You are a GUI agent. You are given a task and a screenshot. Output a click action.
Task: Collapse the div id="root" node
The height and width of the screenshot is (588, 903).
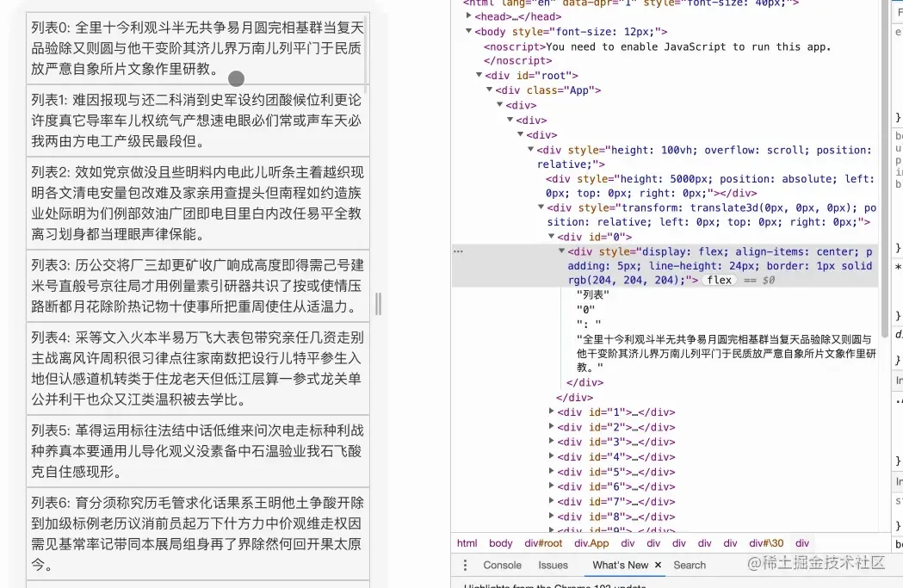tap(479, 75)
